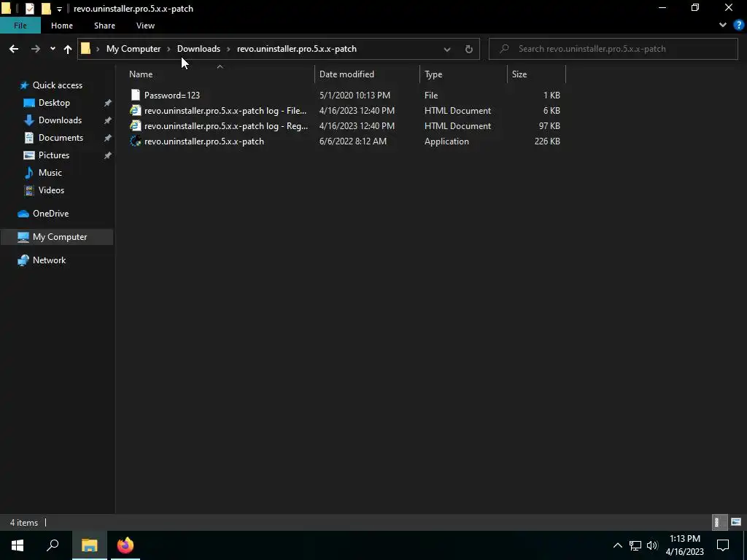Open taskbar Search
The height and width of the screenshot is (560, 747).
click(x=53, y=545)
